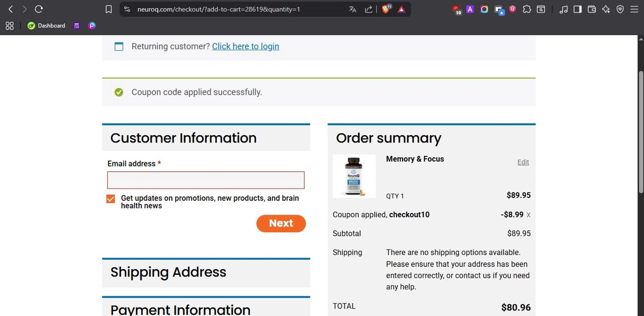This screenshot has width=644, height=316.
Task: Open the purple letter A extension
Action: 470,9
